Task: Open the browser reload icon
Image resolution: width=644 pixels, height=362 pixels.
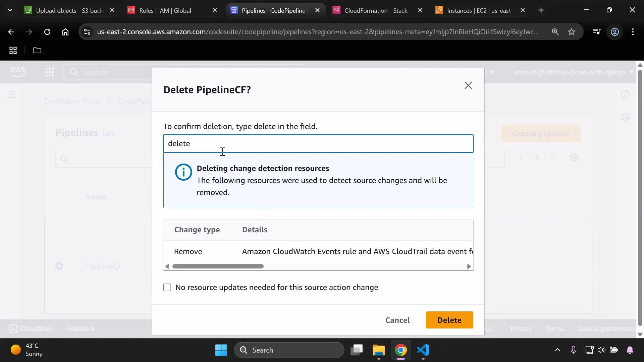Action: point(47,32)
